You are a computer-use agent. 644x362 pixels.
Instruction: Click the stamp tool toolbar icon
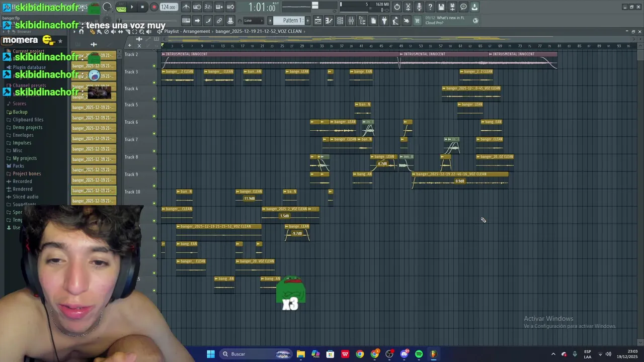(x=230, y=21)
